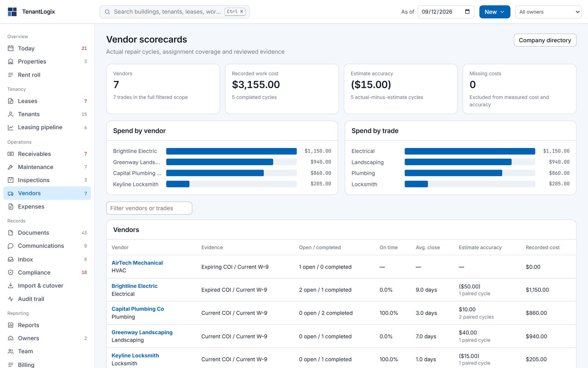Click the Tenants person icon

pyautogui.click(x=11, y=114)
